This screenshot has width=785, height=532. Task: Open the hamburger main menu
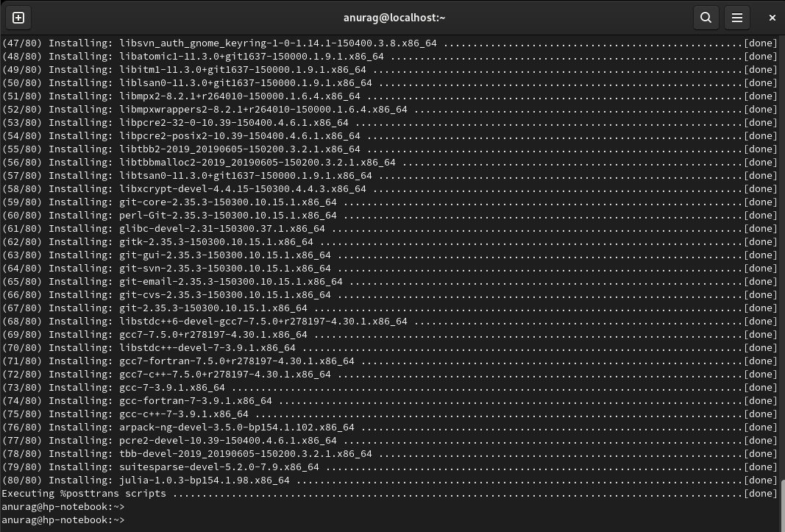[737, 18]
